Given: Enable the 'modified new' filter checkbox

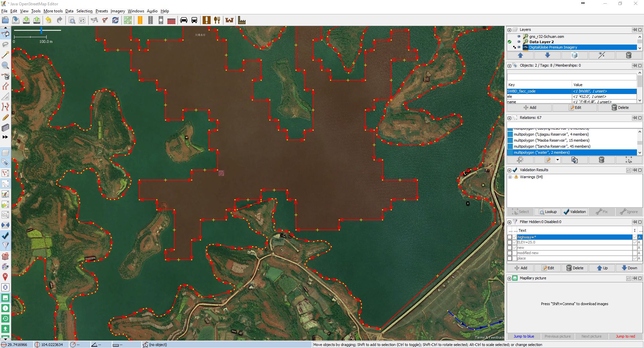Looking at the screenshot, I should [510, 253].
